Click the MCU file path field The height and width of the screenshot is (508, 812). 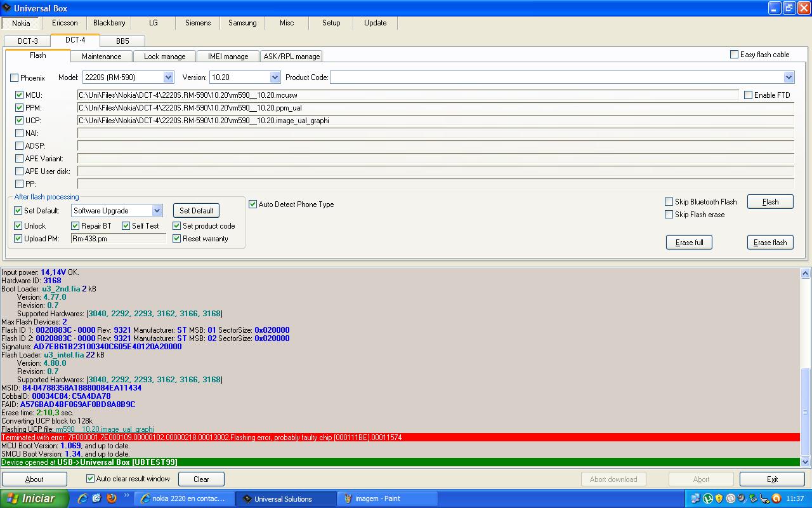(408, 95)
